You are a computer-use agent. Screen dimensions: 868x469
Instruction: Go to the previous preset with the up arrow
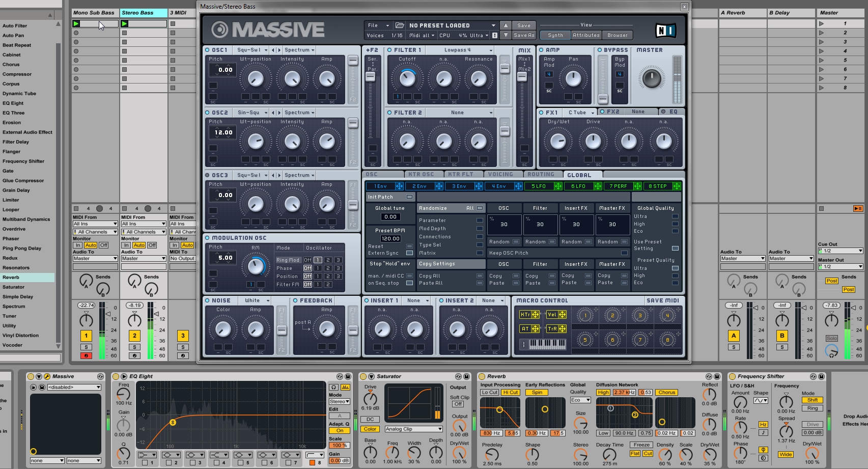click(506, 25)
